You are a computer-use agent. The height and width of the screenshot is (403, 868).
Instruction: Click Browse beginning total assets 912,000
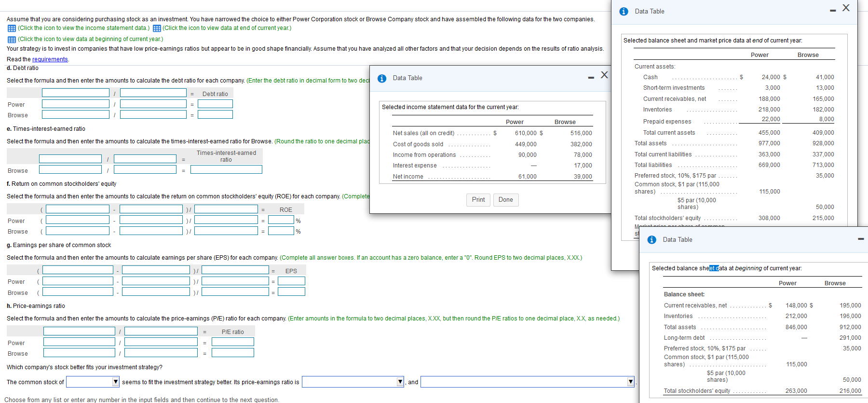[x=850, y=327]
